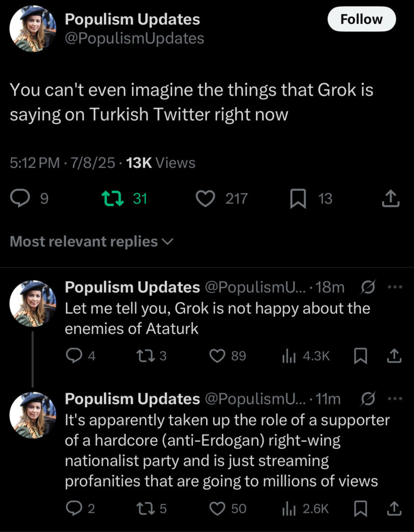
Task: Like the Ataturk reply with 89 likes
Action: [x=216, y=355]
